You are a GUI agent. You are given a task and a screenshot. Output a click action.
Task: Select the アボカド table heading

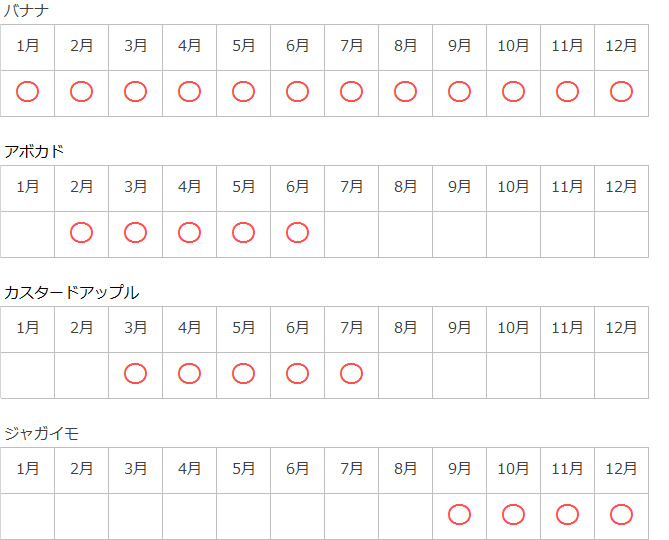pos(34,152)
